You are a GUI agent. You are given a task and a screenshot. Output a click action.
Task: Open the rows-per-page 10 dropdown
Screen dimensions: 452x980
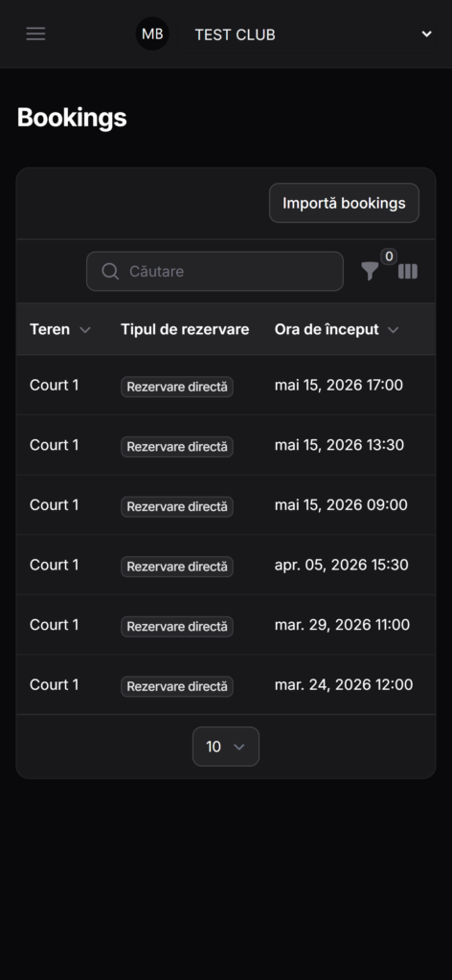[226, 746]
